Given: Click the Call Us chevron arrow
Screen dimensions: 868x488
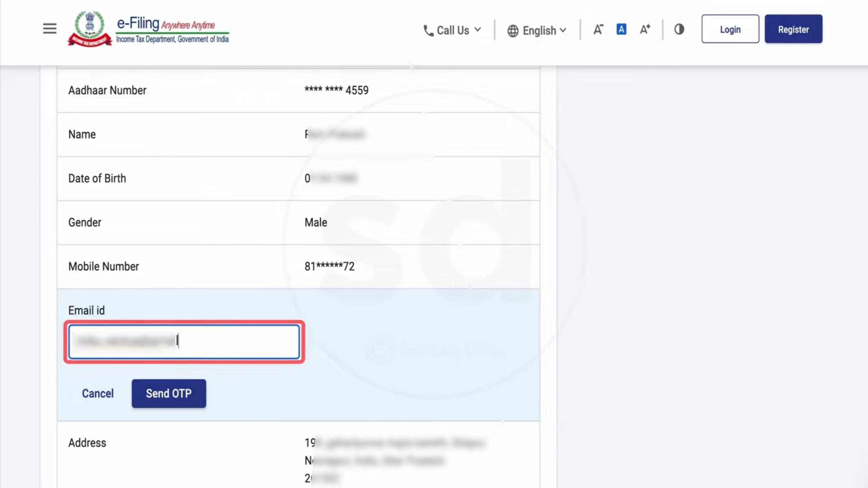Looking at the screenshot, I should 478,30.
